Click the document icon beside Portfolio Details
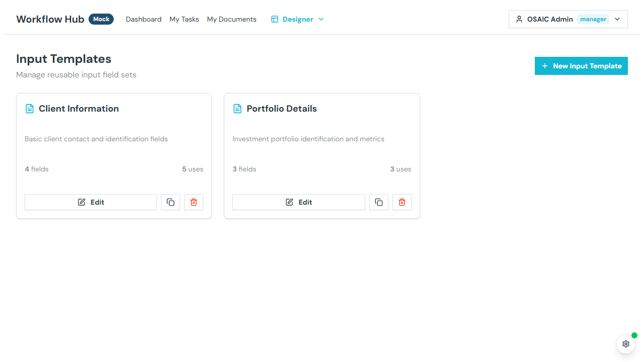The image size is (644, 362). tap(237, 108)
